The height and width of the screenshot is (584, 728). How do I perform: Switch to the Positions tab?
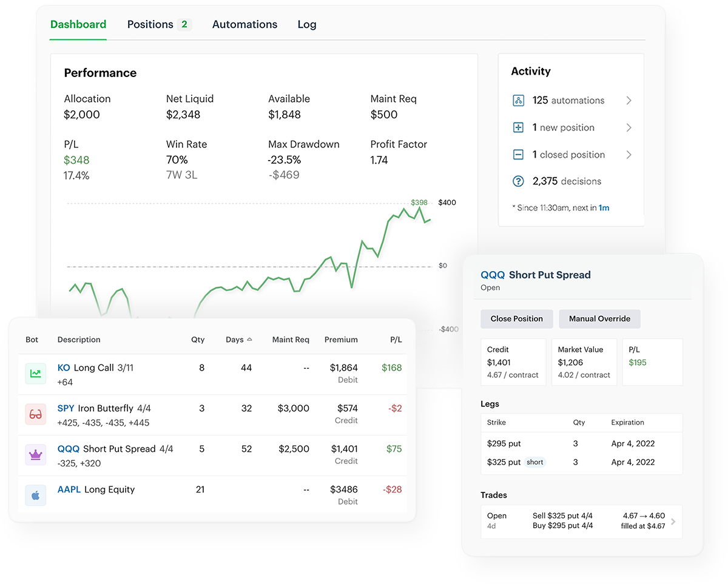150,24
